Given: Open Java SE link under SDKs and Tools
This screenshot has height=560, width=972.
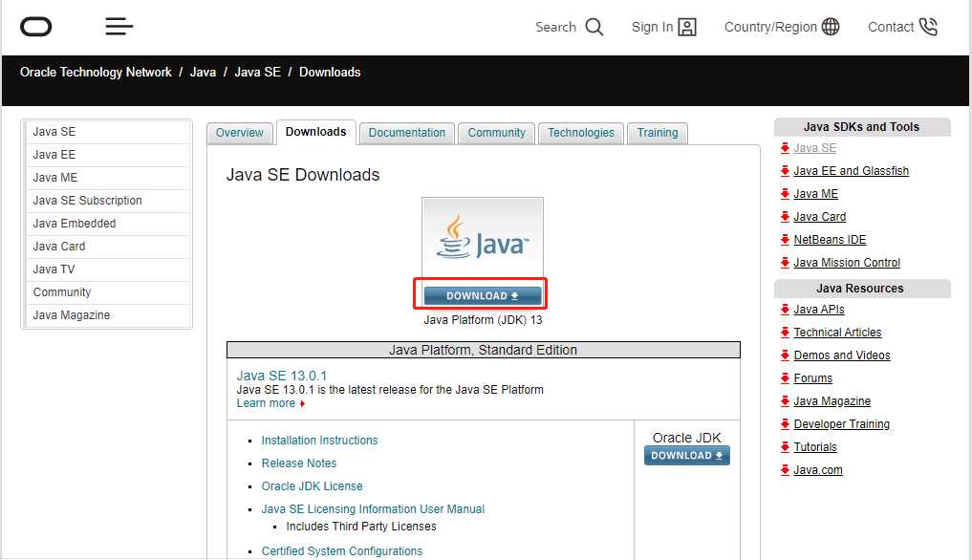Looking at the screenshot, I should pyautogui.click(x=815, y=147).
